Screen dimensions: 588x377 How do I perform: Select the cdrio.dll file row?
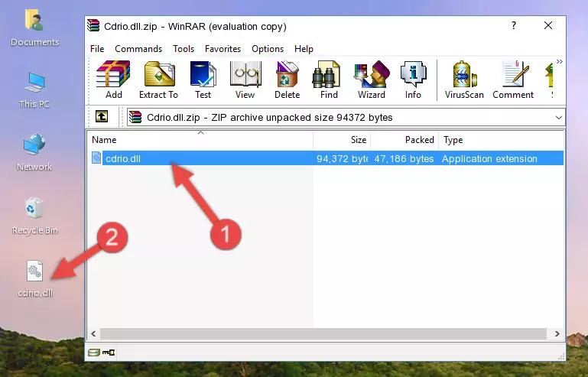pos(326,158)
